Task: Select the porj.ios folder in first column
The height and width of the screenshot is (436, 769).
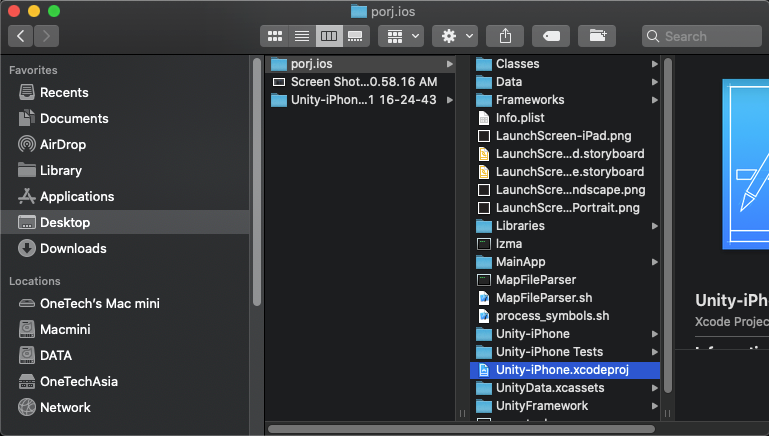Action: pos(360,64)
